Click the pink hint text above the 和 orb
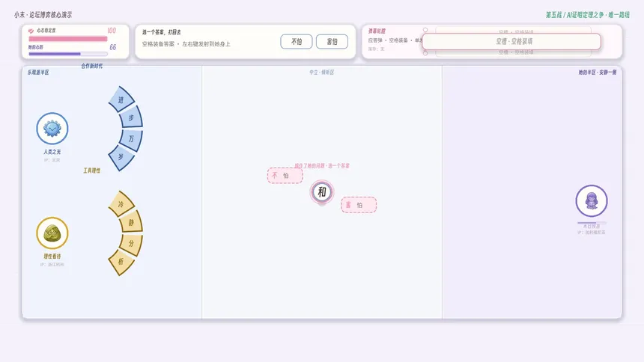 (322, 166)
